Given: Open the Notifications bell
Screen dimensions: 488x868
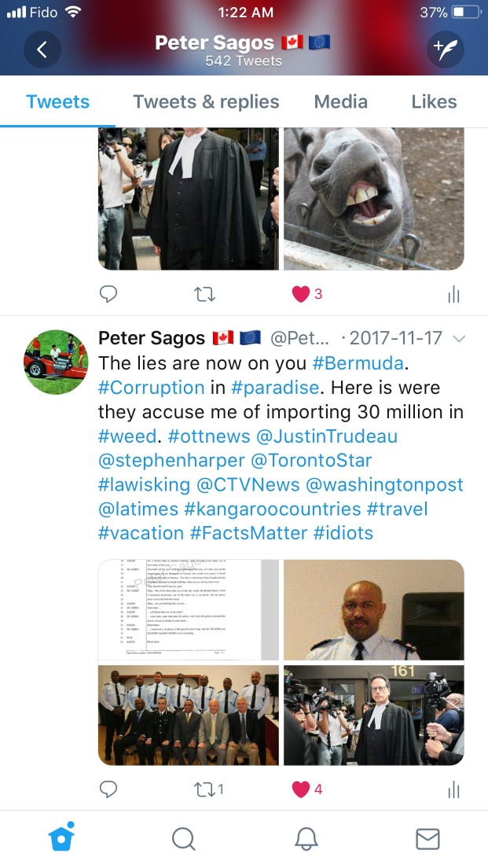Looking at the screenshot, I should pyautogui.click(x=306, y=839).
